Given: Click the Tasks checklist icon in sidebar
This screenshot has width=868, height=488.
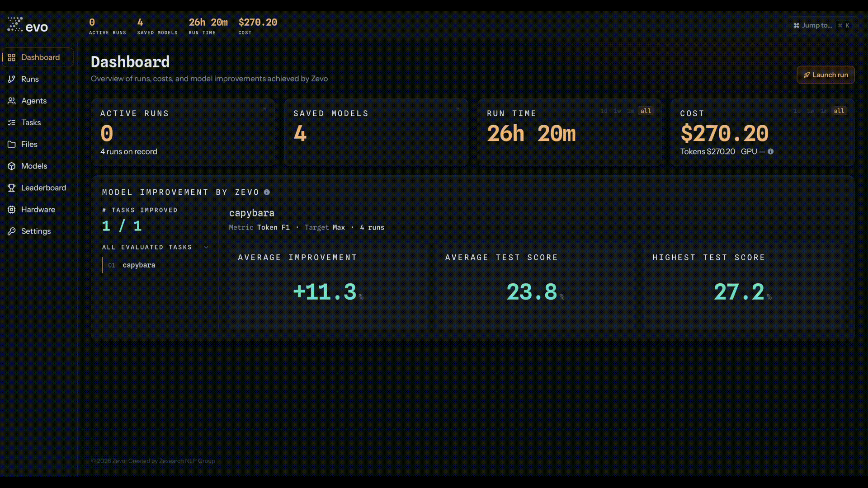Looking at the screenshot, I should 12,122.
